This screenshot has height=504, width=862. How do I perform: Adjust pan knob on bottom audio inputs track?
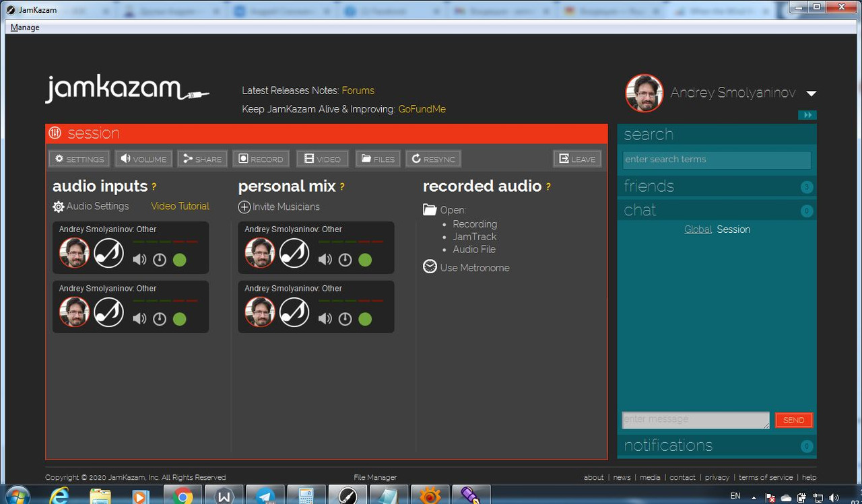point(160,319)
